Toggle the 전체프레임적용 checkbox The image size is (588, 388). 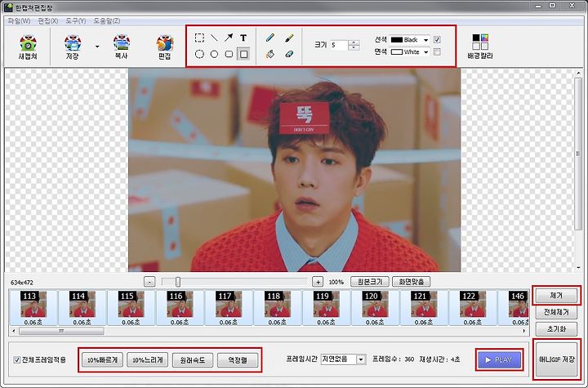click(x=17, y=360)
